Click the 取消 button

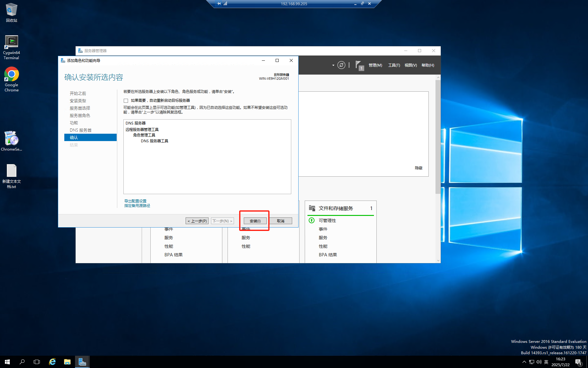(281, 221)
